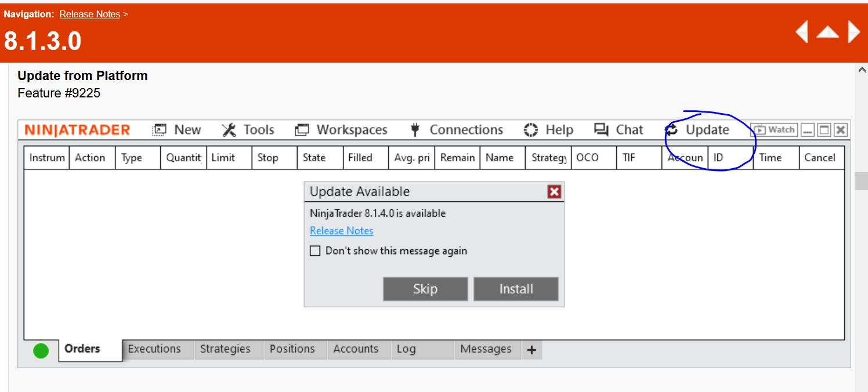Select the Orders tab
Image resolution: width=868 pixels, height=392 pixels.
point(90,350)
